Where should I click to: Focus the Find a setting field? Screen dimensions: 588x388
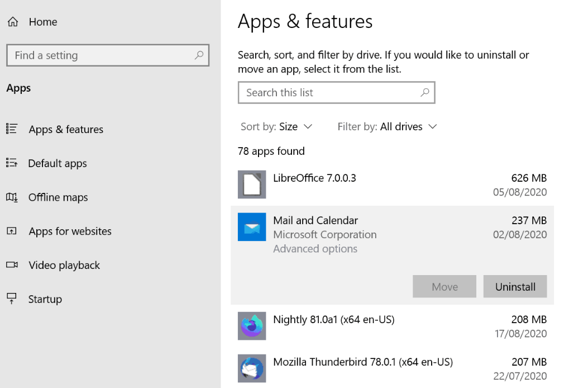pyautogui.click(x=101, y=55)
